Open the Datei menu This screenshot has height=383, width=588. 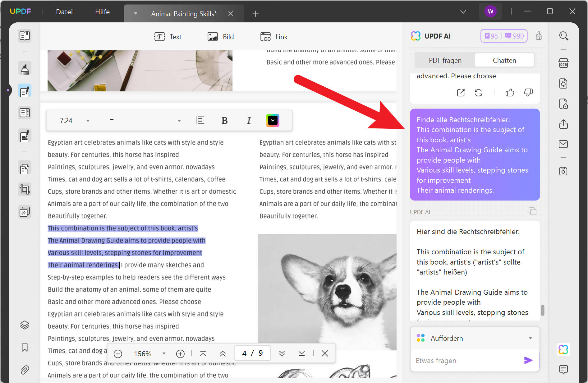[x=64, y=12]
